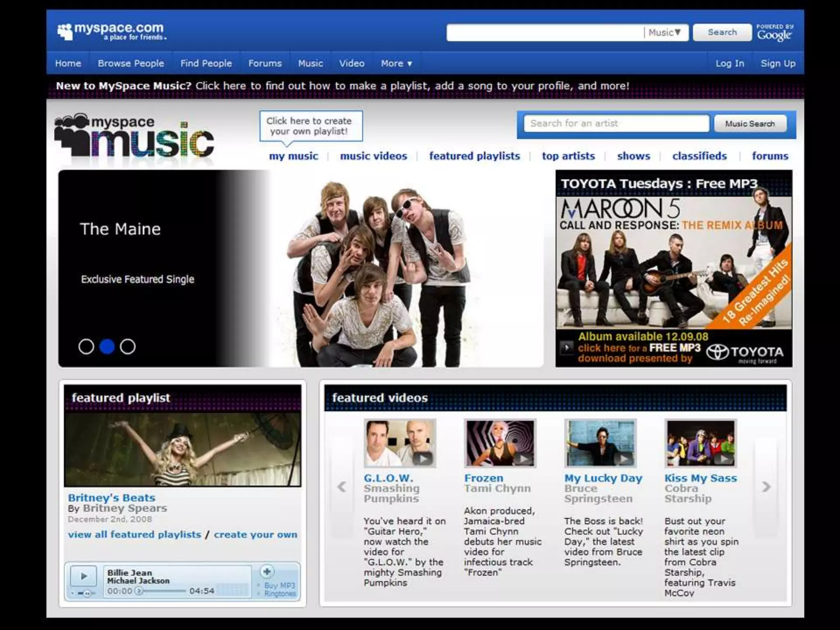The width and height of the screenshot is (840, 630).
Task: Open the music videos tab
Action: [x=374, y=156]
